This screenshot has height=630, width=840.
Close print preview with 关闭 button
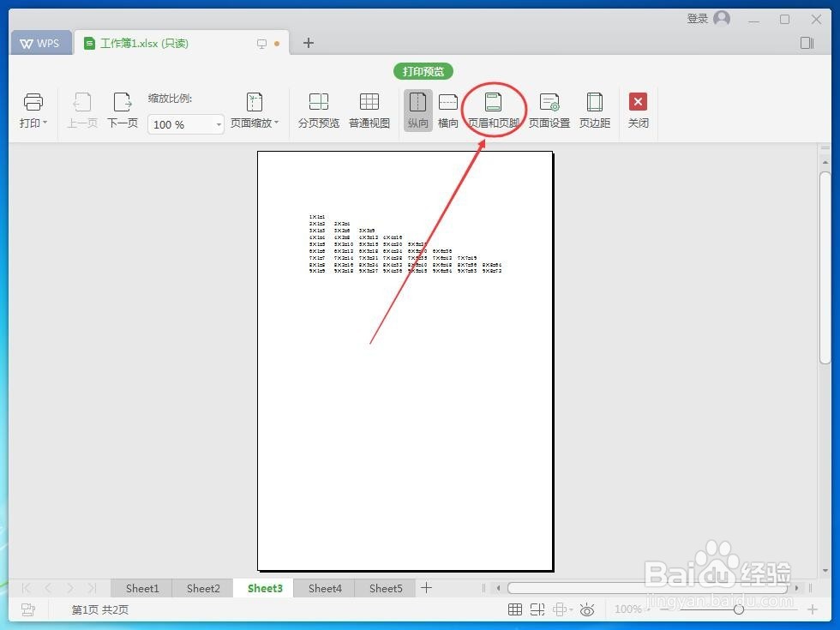click(638, 110)
